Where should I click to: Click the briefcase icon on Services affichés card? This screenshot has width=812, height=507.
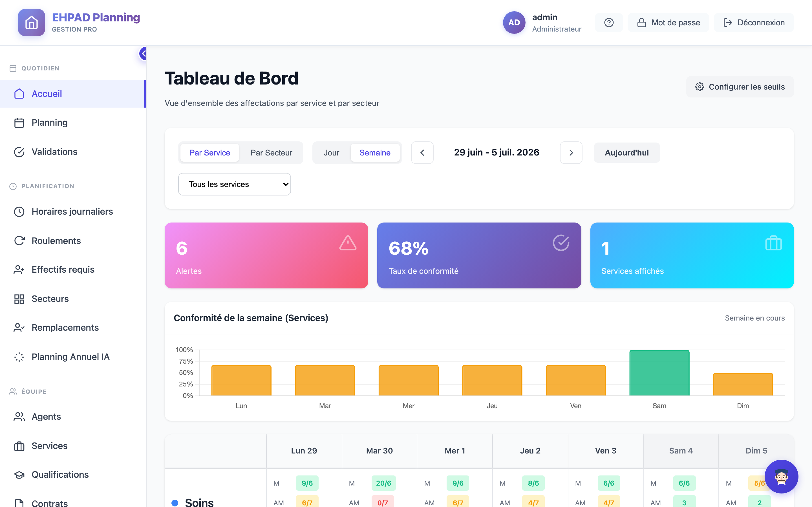[773, 243]
